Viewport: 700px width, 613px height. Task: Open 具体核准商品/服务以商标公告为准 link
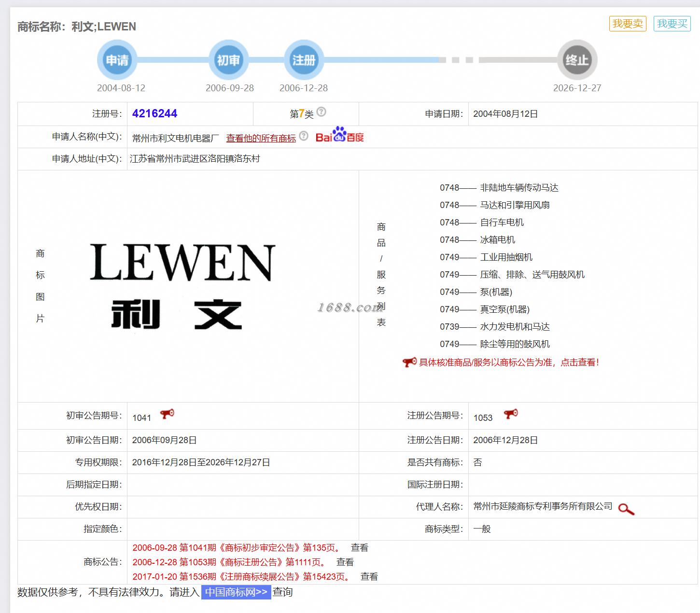coord(509,362)
